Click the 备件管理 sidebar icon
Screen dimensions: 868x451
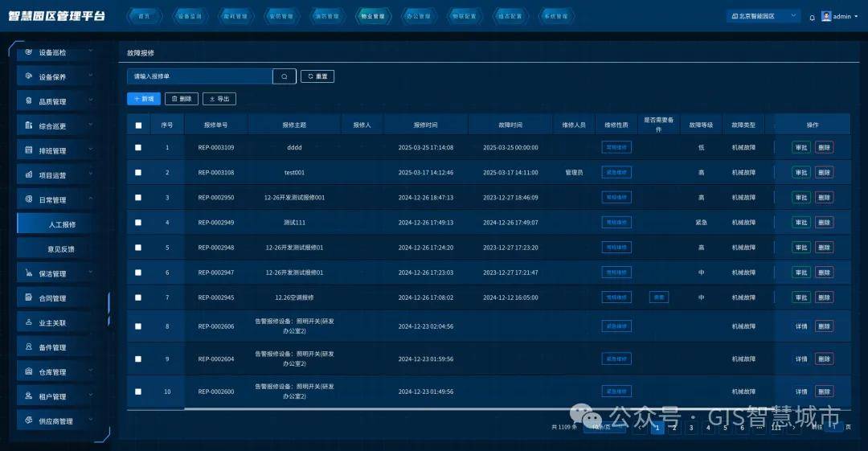[29, 346]
